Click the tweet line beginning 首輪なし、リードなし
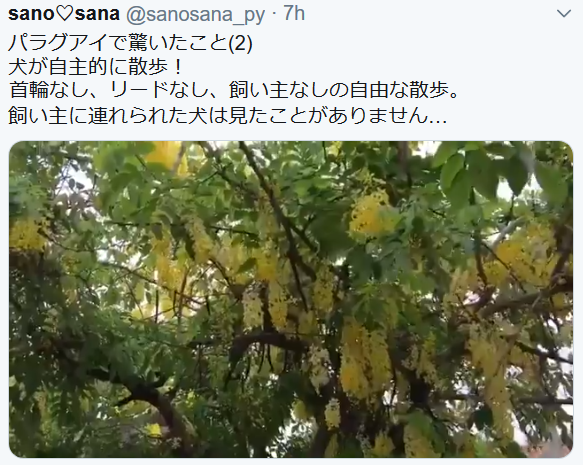 (x=234, y=91)
